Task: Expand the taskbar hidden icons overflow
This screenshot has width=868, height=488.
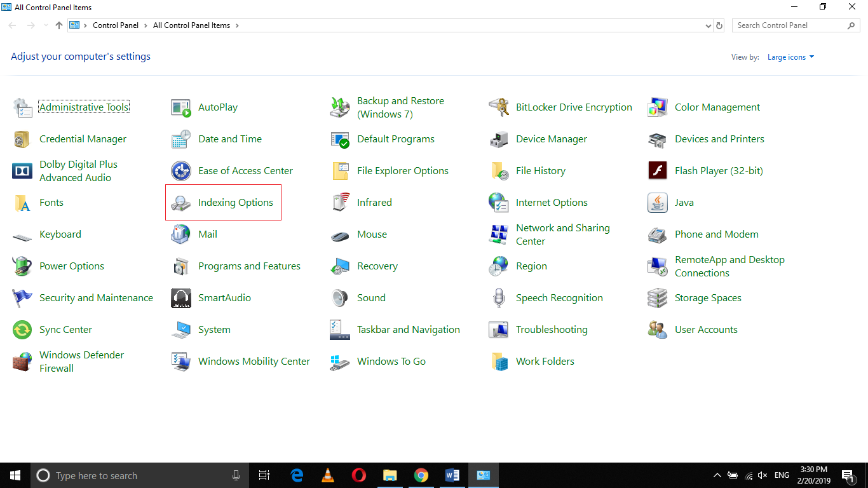Action: click(x=717, y=475)
